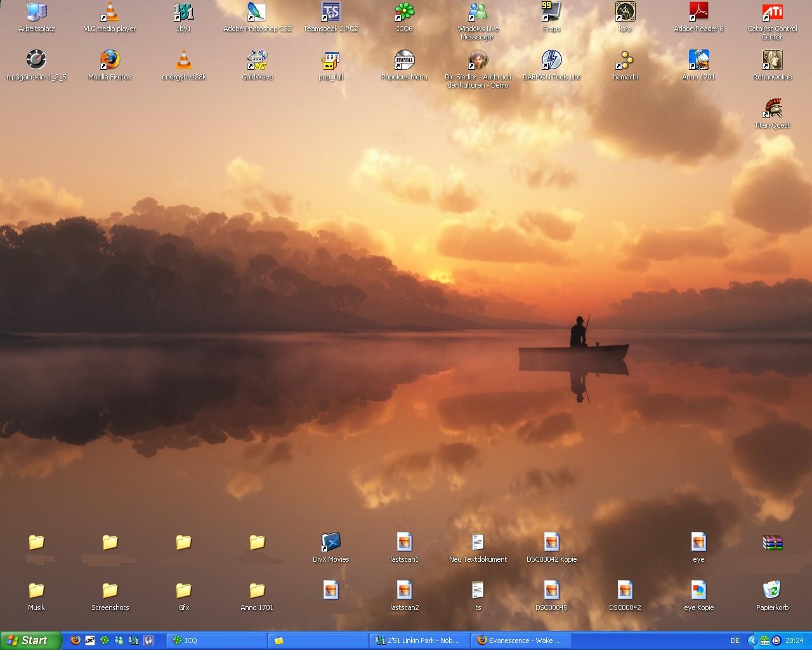Image resolution: width=812 pixels, height=650 pixels.
Task: Select GoldWave desktop icon
Action: click(257, 60)
